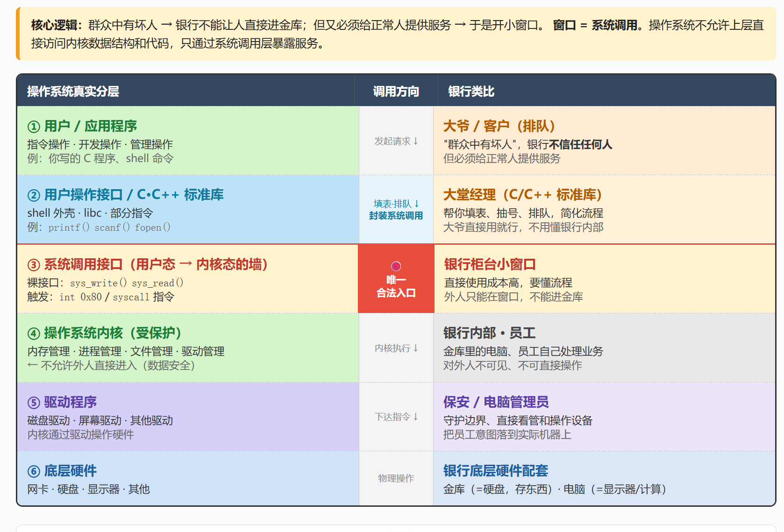Click the line 指令操作 · 开发操作 · 管理操作
This screenshot has width=784, height=532.
click(100, 144)
